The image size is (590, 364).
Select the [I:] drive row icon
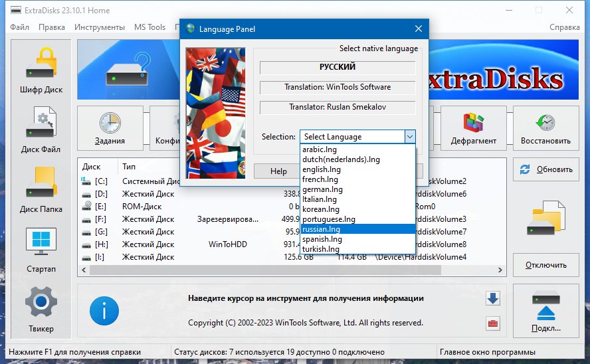[x=86, y=258]
